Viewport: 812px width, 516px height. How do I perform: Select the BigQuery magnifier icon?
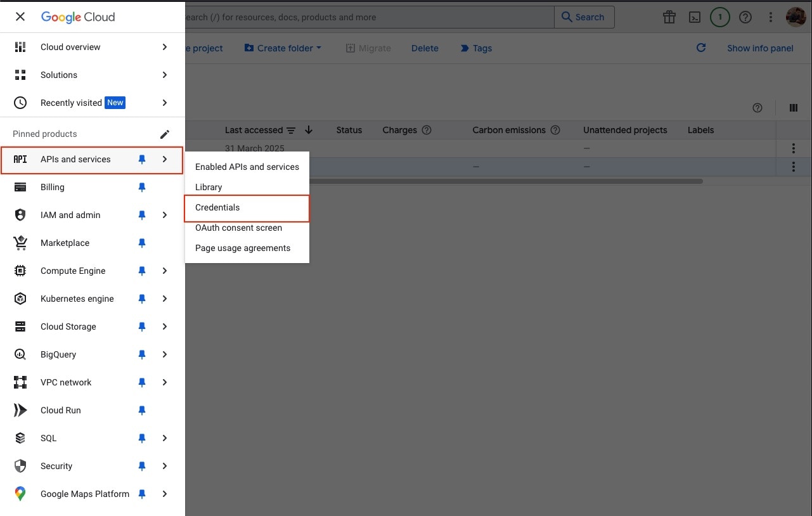[x=20, y=354]
